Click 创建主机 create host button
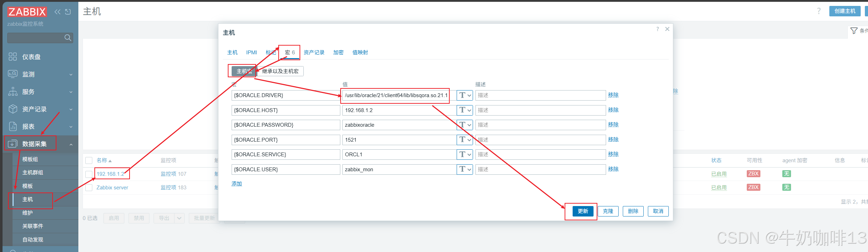 point(845,11)
